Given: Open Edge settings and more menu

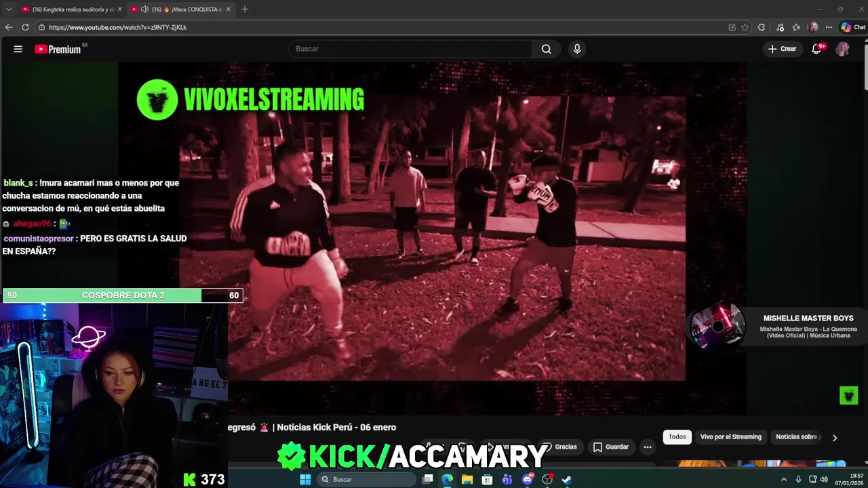Looking at the screenshot, I should [x=829, y=27].
